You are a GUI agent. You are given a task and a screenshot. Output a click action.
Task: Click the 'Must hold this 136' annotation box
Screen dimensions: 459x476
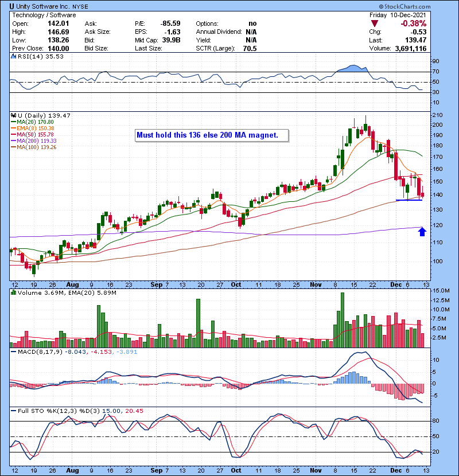(211, 135)
